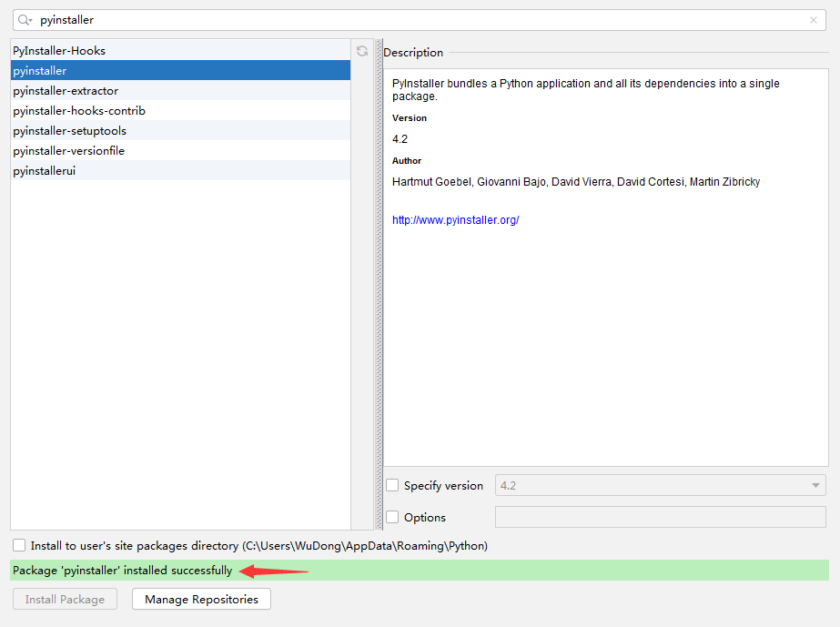Viewport: 840px width, 627px height.
Task: Toggle install to user's site packages checkbox
Action: [19, 545]
